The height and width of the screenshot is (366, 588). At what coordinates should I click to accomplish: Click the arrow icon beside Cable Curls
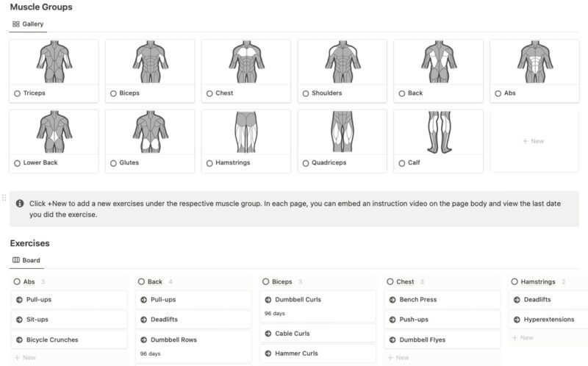pos(268,334)
